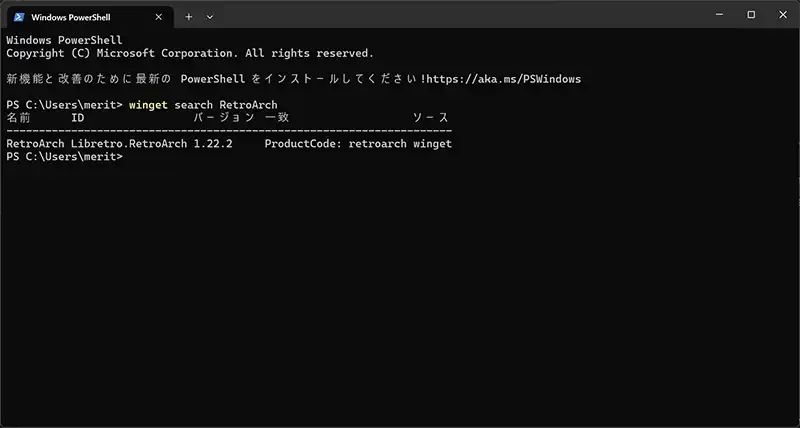Click the Libretro.RetroArch ID in results
Image resolution: width=800 pixels, height=428 pixels.
tap(128, 144)
